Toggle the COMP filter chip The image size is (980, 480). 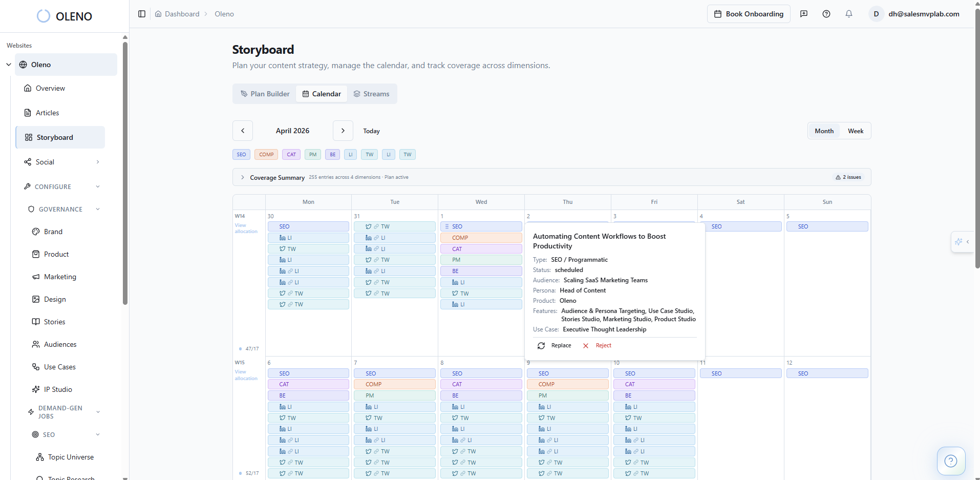tap(266, 155)
